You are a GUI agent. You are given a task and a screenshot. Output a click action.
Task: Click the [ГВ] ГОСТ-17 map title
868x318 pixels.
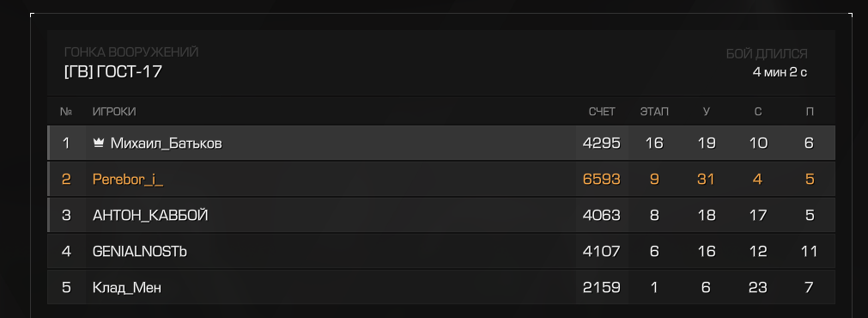[113, 72]
